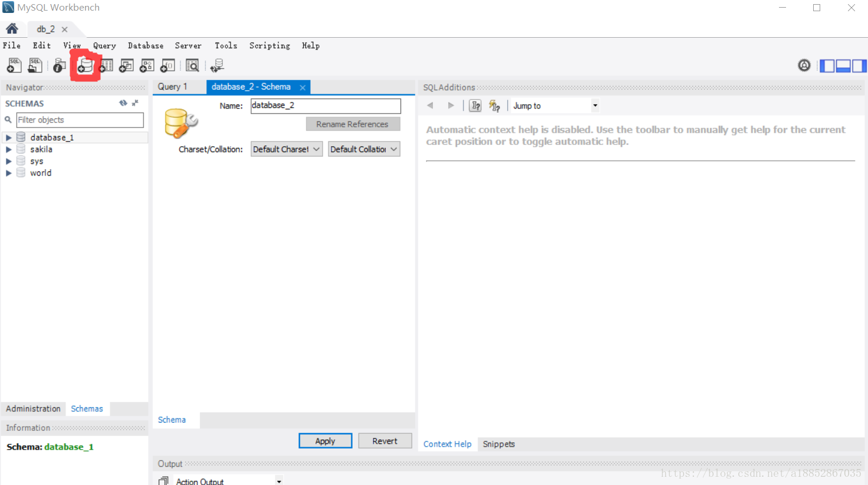Screen dimensions: 868x485
Task: Select the database_1 schema row
Action: 74,137
